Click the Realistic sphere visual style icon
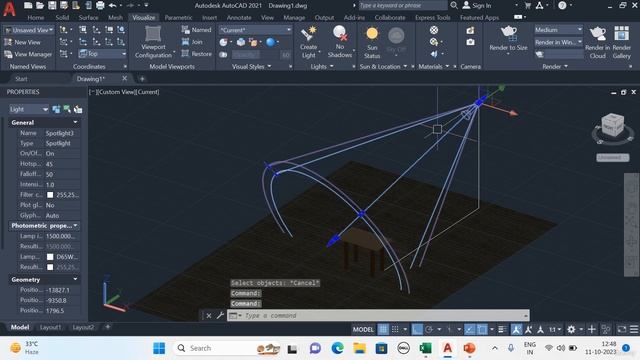Image resolution: width=640 pixels, height=360 pixels. click(270, 42)
